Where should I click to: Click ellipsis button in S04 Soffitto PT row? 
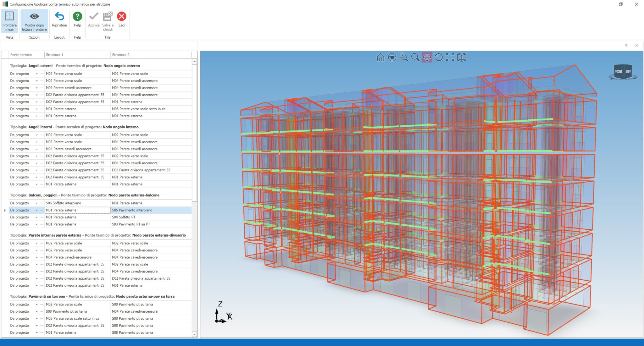click(x=42, y=217)
